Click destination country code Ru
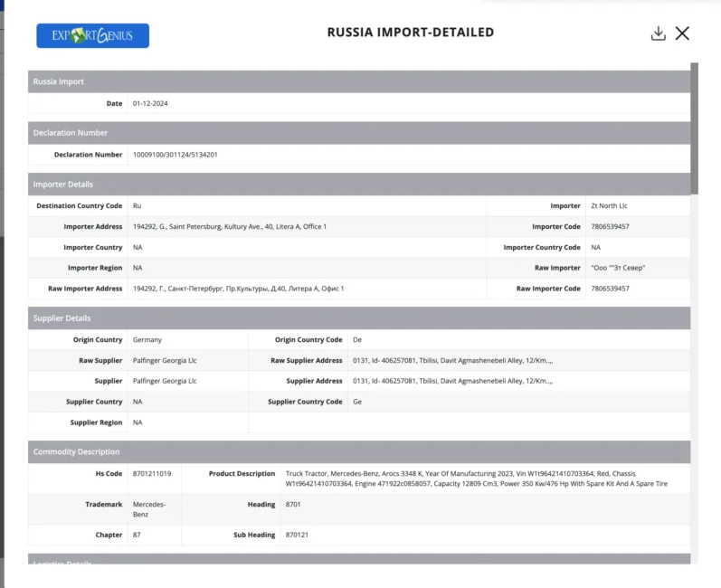This screenshot has height=588, width=721. tap(137, 206)
